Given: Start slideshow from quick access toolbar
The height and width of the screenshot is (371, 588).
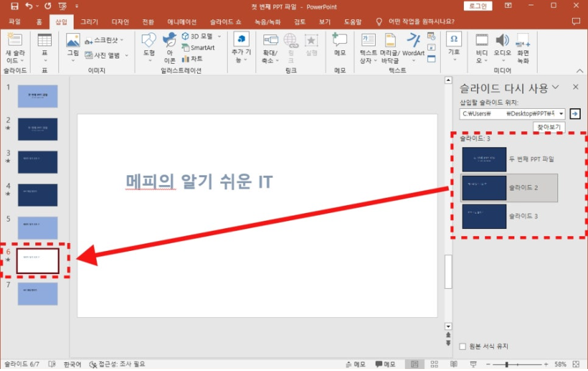Looking at the screenshot, I should [62, 6].
